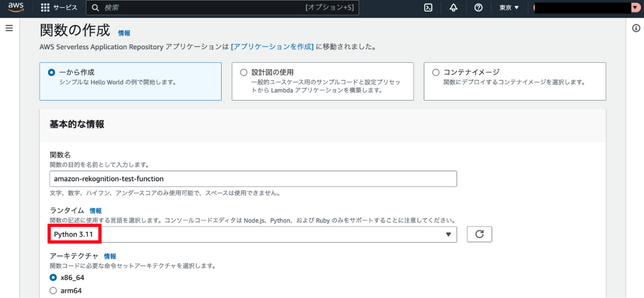
Task: Choose arm64 architecture
Action: click(53, 290)
